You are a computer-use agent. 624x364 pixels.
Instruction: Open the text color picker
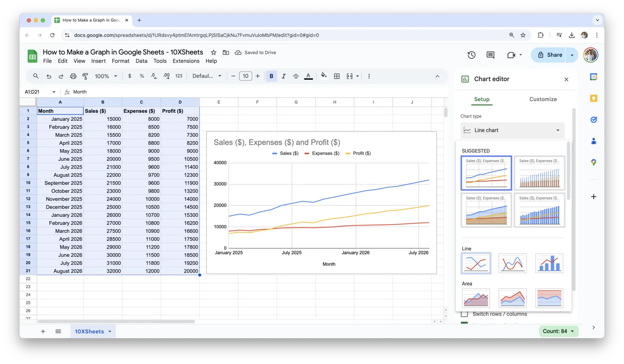(x=308, y=76)
